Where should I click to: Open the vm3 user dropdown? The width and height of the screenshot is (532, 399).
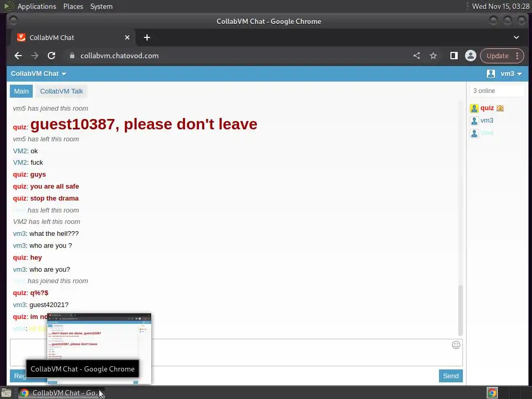(511, 74)
